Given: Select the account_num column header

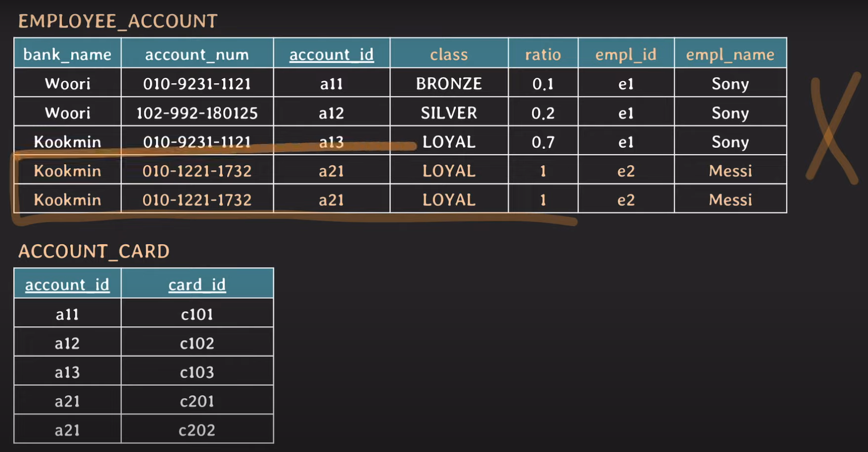Looking at the screenshot, I should [x=197, y=54].
